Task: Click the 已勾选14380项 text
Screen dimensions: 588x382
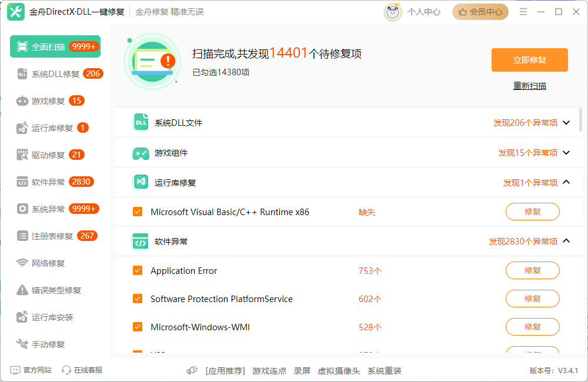Action: point(221,72)
